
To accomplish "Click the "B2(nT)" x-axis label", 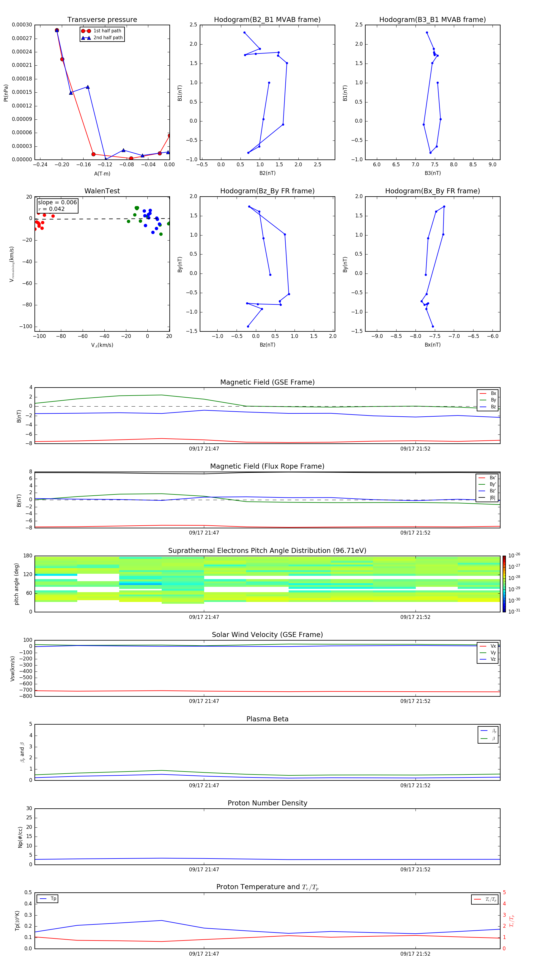I will pyautogui.click(x=267, y=173).
